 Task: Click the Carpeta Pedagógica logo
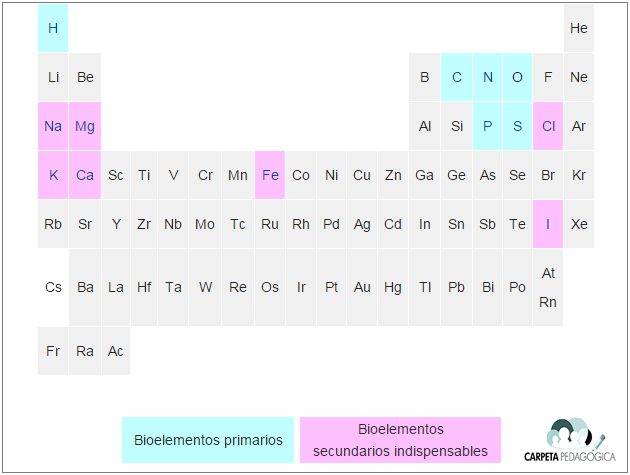click(569, 440)
